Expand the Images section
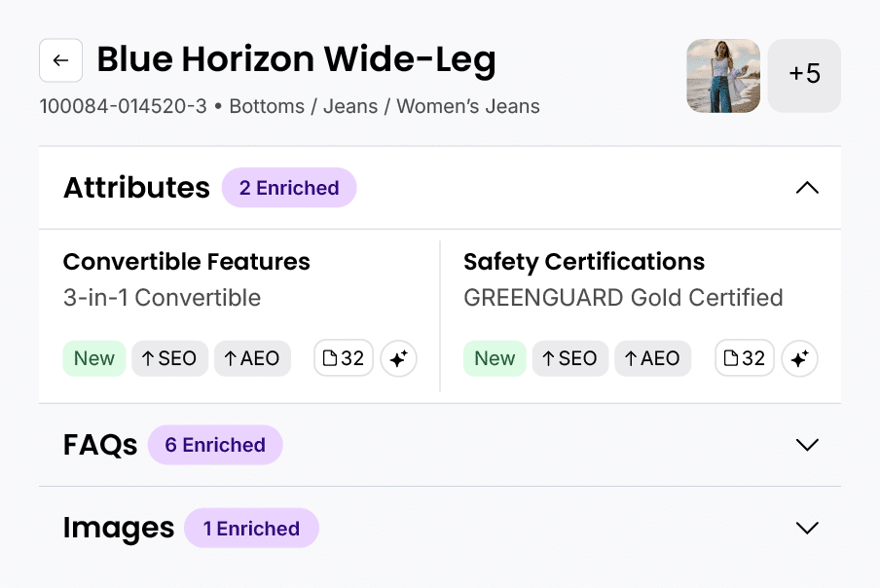The image size is (880, 588). pos(807,528)
